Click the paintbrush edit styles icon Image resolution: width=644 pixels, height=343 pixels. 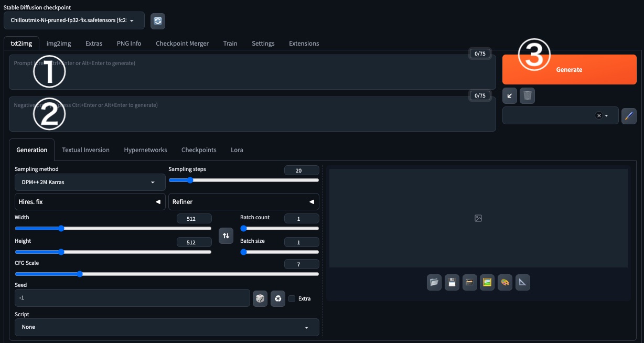pyautogui.click(x=629, y=116)
